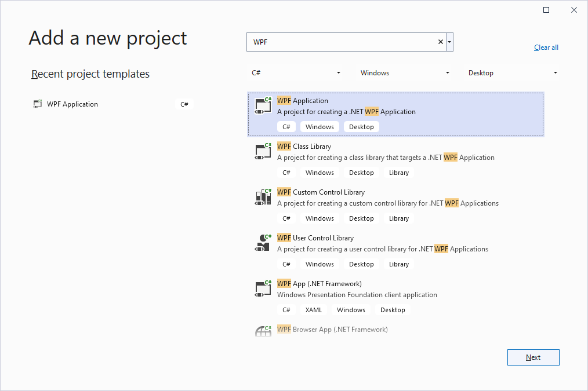The height and width of the screenshot is (391, 588).
Task: Click the XAML tag on WPF App
Action: point(313,310)
